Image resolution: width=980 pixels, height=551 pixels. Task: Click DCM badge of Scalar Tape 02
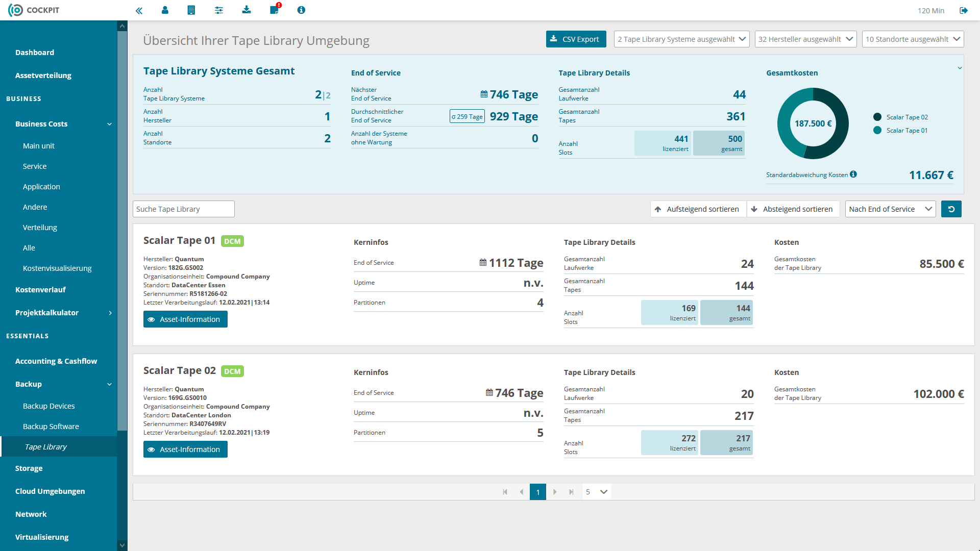[232, 371]
